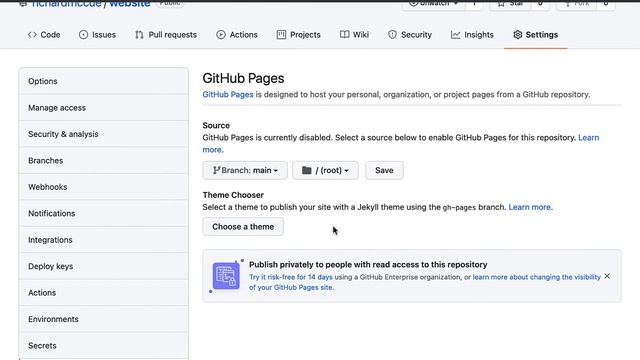Click Choose a theme button
Viewport: 640px width, 360px height.
[243, 227]
